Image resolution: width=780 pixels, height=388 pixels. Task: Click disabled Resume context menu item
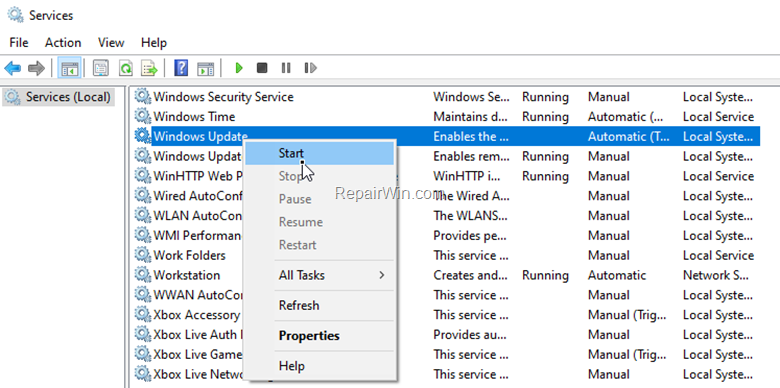pos(319,222)
